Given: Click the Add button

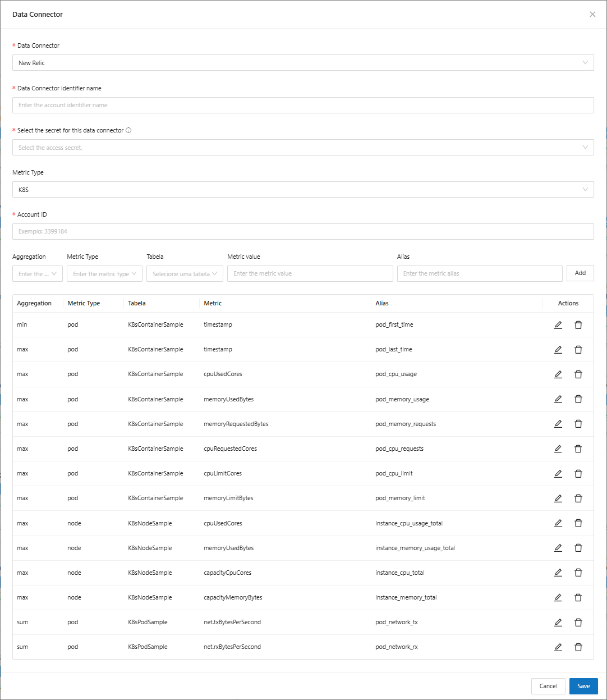Looking at the screenshot, I should 580,273.
